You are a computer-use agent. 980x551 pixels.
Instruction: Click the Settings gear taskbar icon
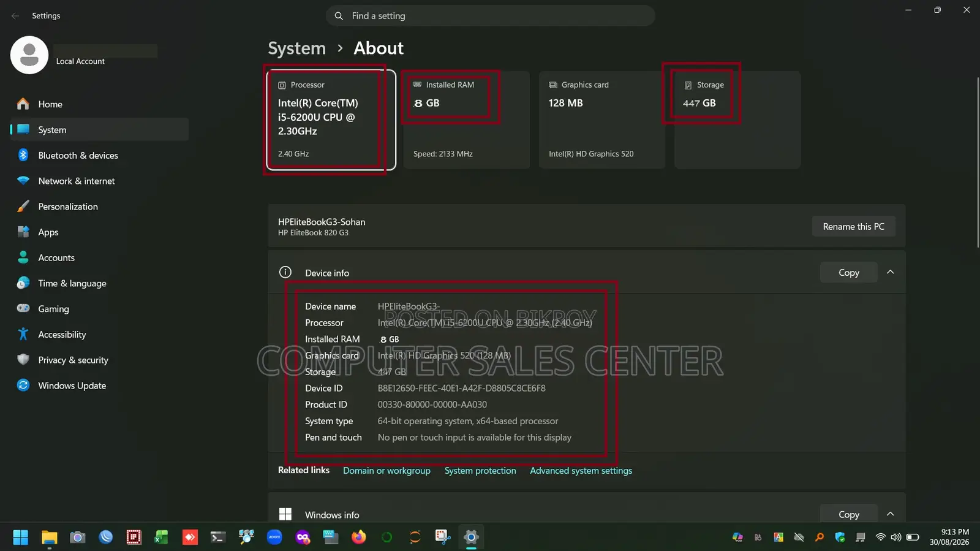click(x=471, y=538)
